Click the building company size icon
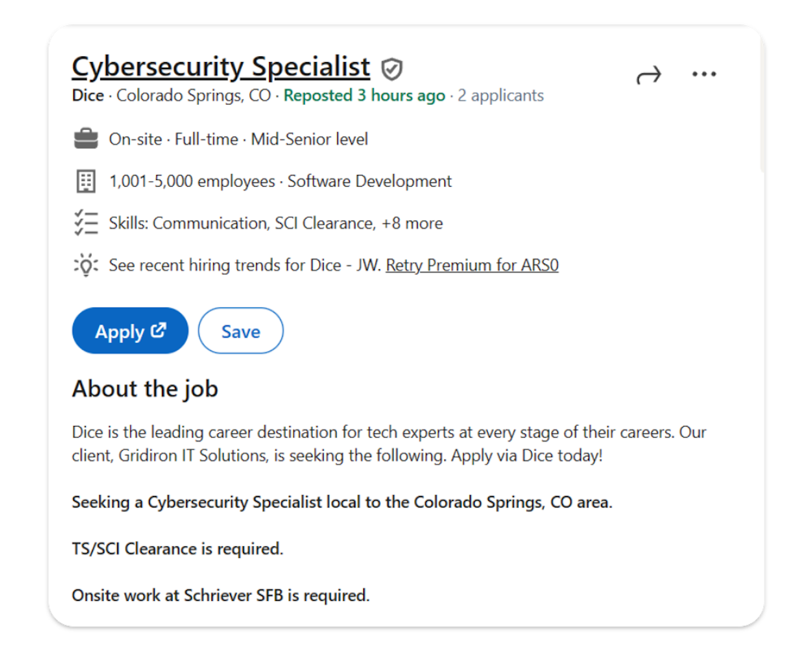 86,181
